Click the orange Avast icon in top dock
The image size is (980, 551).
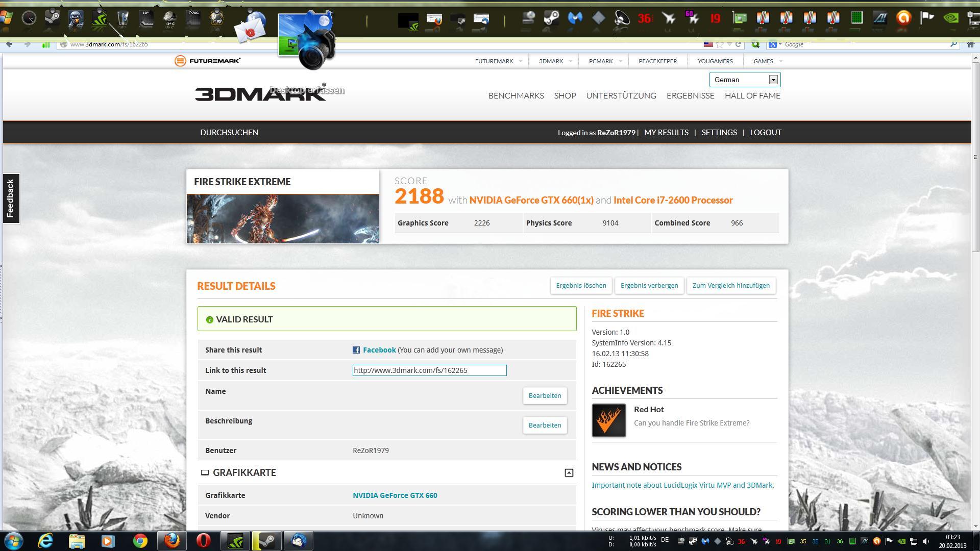[903, 19]
